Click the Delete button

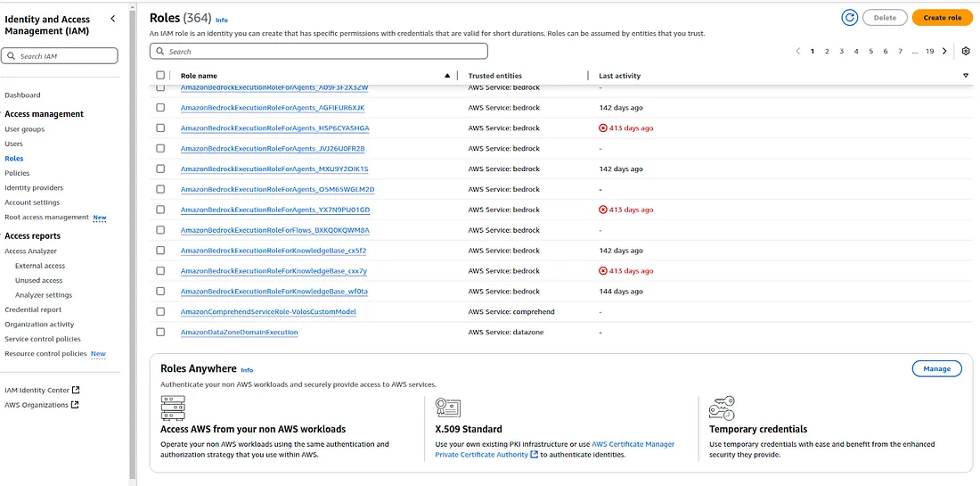coord(885,18)
